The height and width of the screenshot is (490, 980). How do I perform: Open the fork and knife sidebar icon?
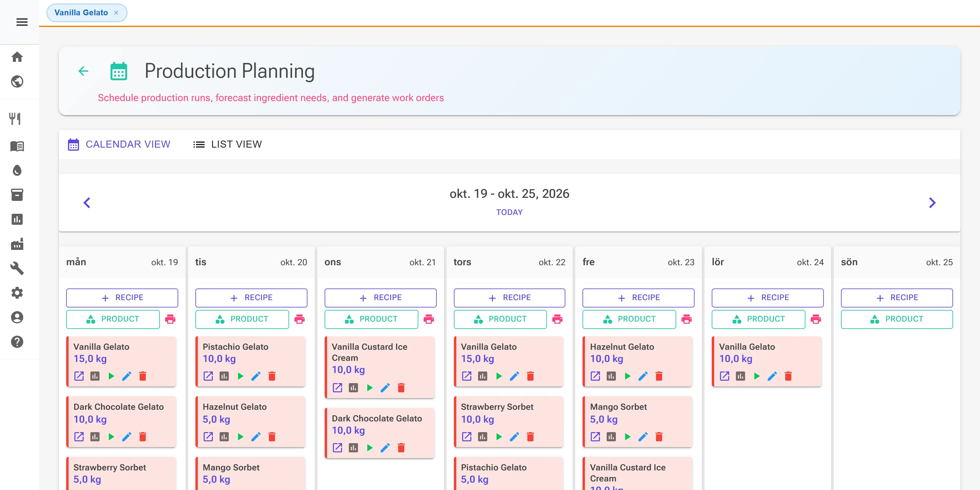coord(15,119)
